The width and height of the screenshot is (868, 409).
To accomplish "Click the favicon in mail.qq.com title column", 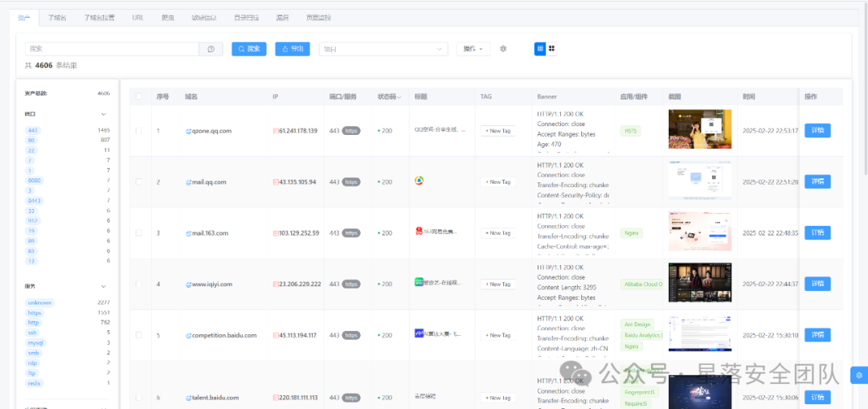I will (419, 181).
